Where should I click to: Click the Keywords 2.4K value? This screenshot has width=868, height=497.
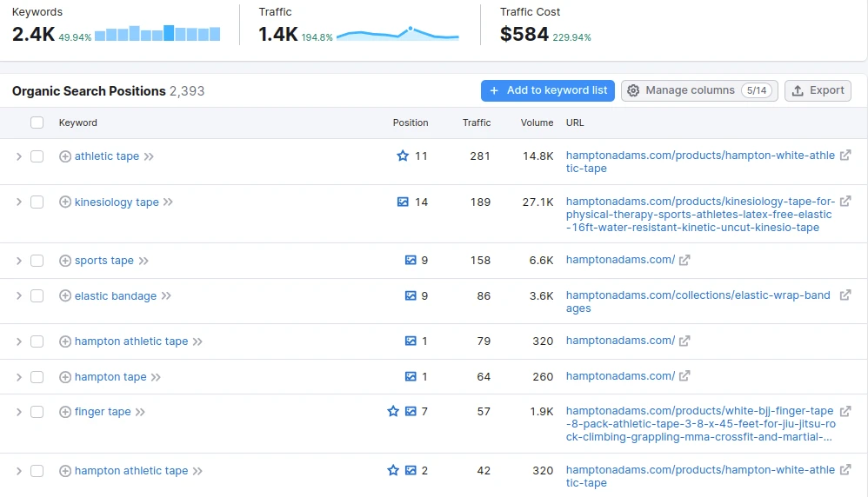pos(34,34)
